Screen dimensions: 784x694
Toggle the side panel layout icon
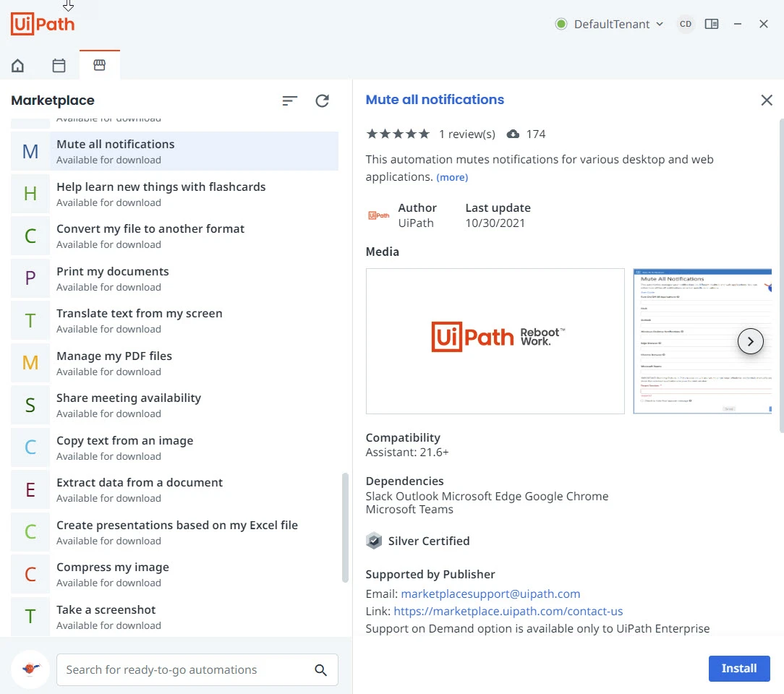(712, 24)
